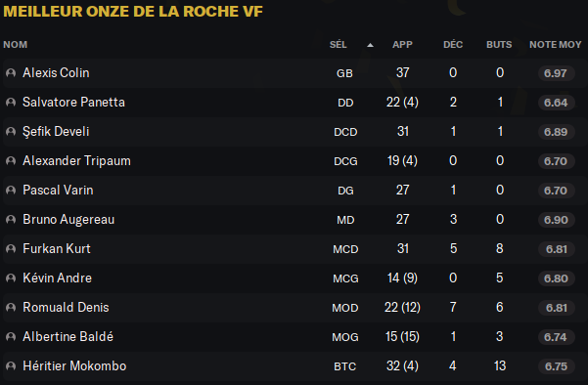Open Pascal Varin's player page
Image resolution: width=588 pixels, height=385 pixels.
click(x=58, y=190)
